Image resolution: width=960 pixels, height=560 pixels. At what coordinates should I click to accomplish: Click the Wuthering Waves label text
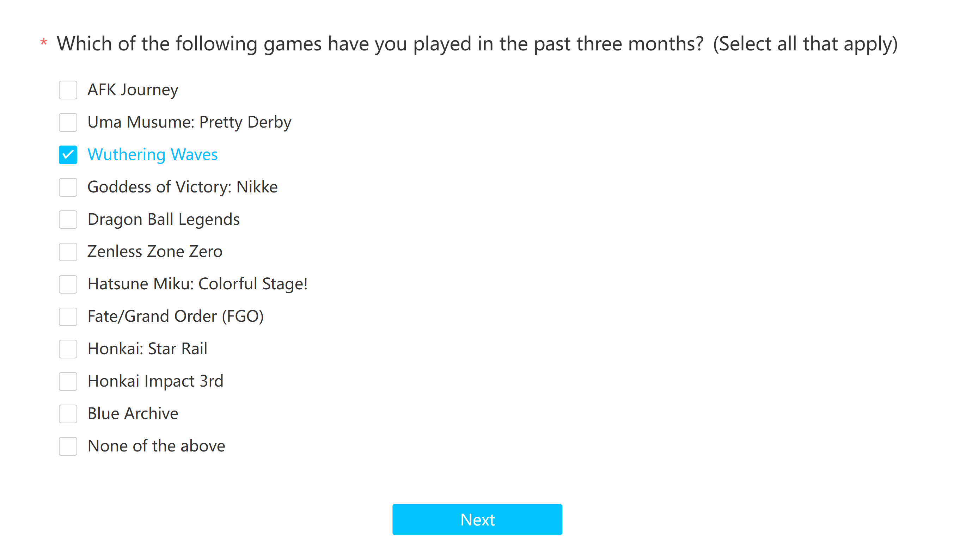point(152,155)
